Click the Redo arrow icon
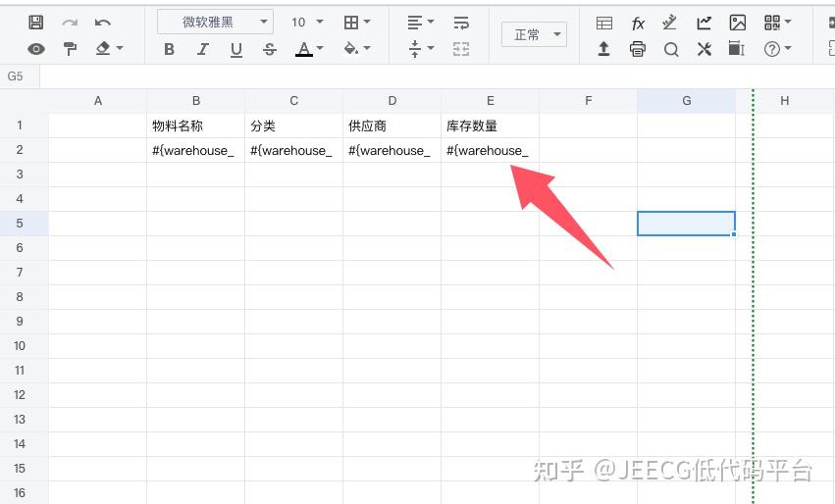 pyautogui.click(x=70, y=23)
